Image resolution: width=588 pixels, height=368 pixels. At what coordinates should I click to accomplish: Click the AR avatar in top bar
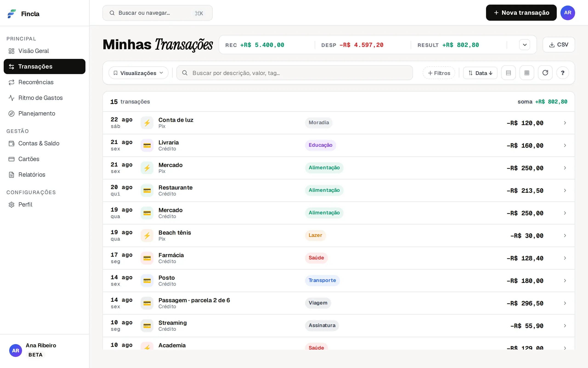point(568,13)
